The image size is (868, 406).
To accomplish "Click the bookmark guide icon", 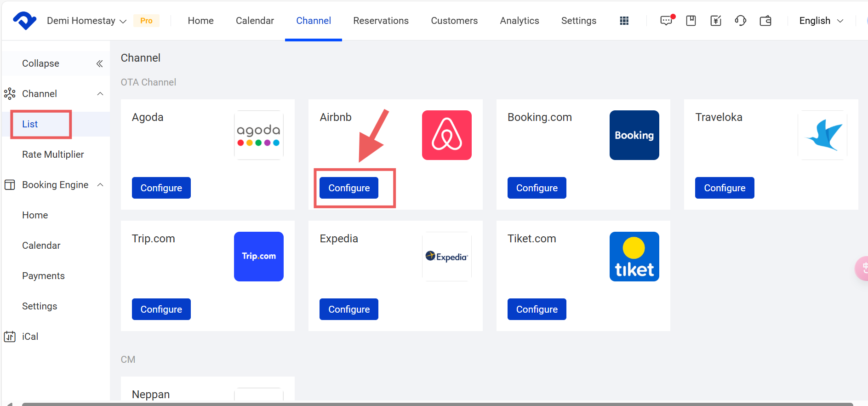I will pos(691,21).
